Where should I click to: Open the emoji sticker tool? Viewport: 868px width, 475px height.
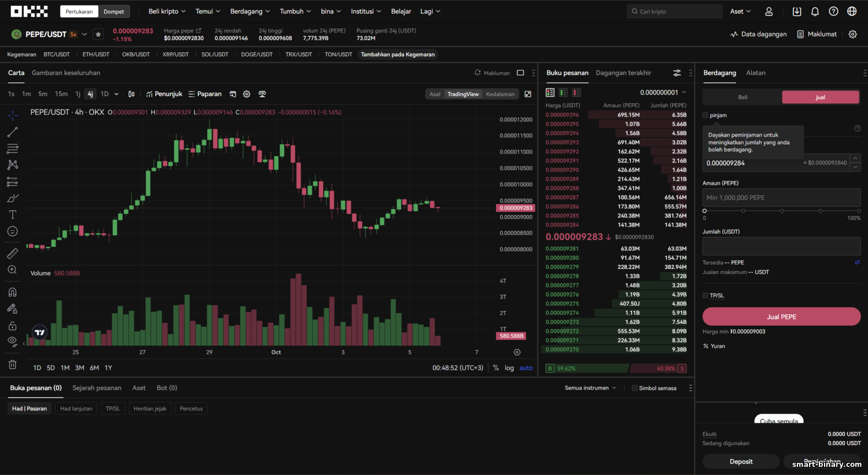click(12, 231)
